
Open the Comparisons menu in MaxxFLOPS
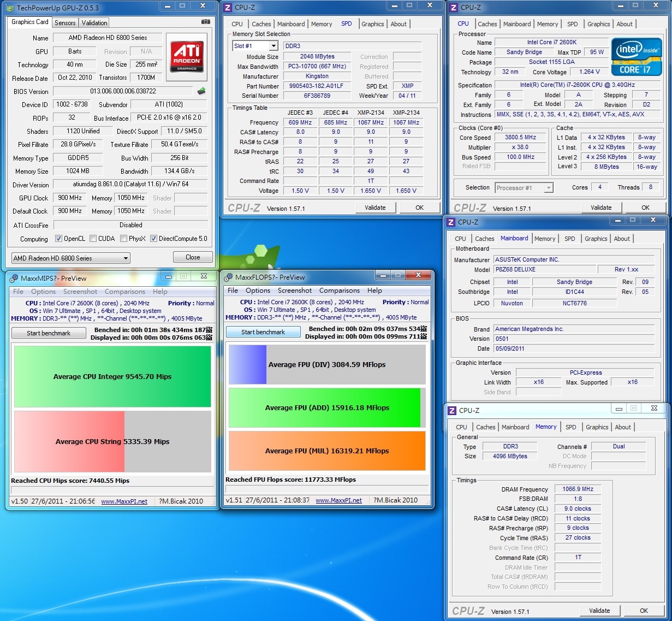[339, 291]
